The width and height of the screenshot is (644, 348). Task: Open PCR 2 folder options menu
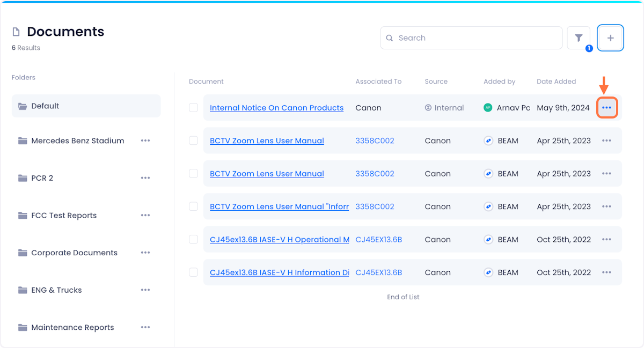click(145, 178)
